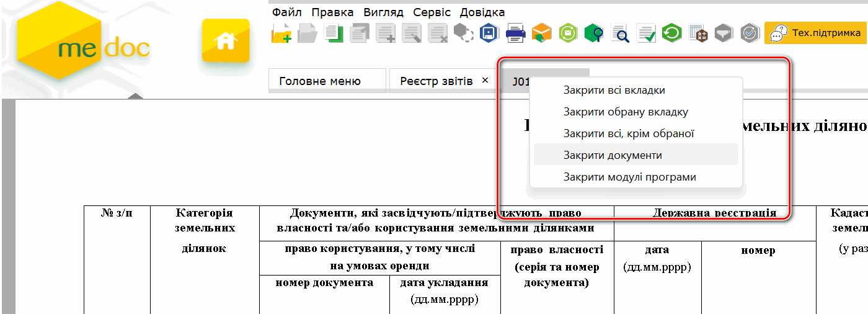Open the Файл menu

click(286, 12)
